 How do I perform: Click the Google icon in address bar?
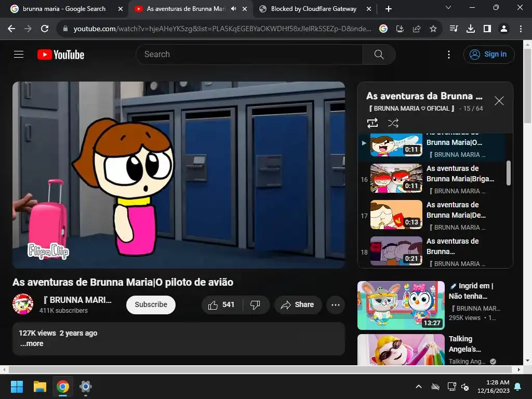pos(383,29)
